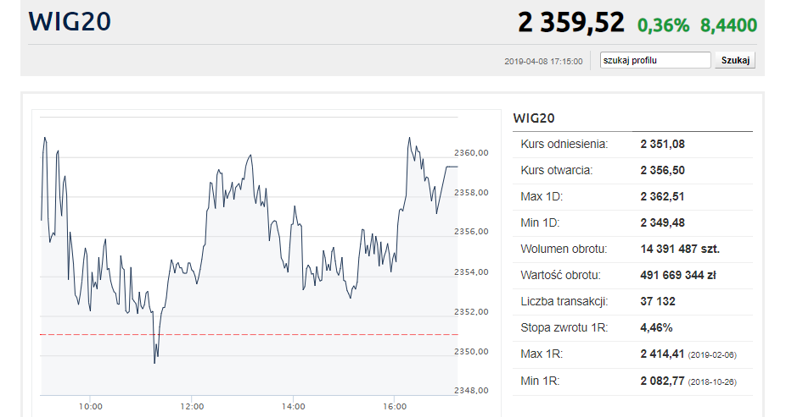The width and height of the screenshot is (786, 417).
Task: Click the Kurs otwarcia row
Action: tap(633, 170)
